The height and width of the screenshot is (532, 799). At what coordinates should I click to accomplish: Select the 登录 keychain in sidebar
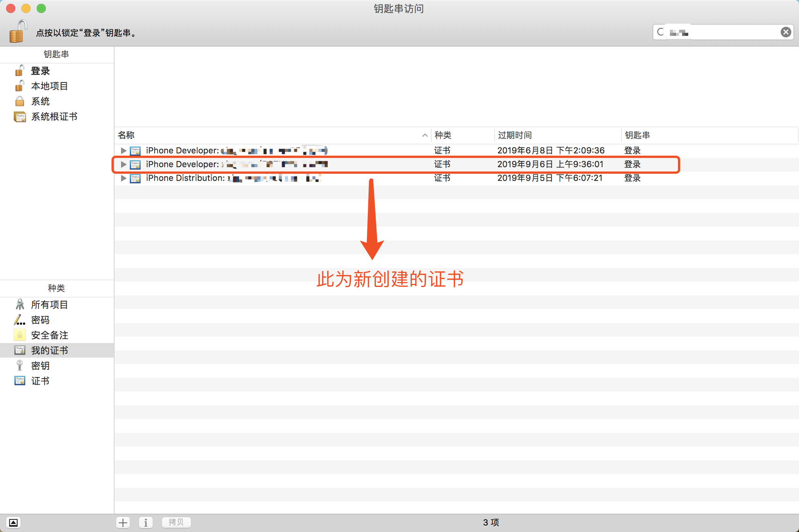pos(40,71)
